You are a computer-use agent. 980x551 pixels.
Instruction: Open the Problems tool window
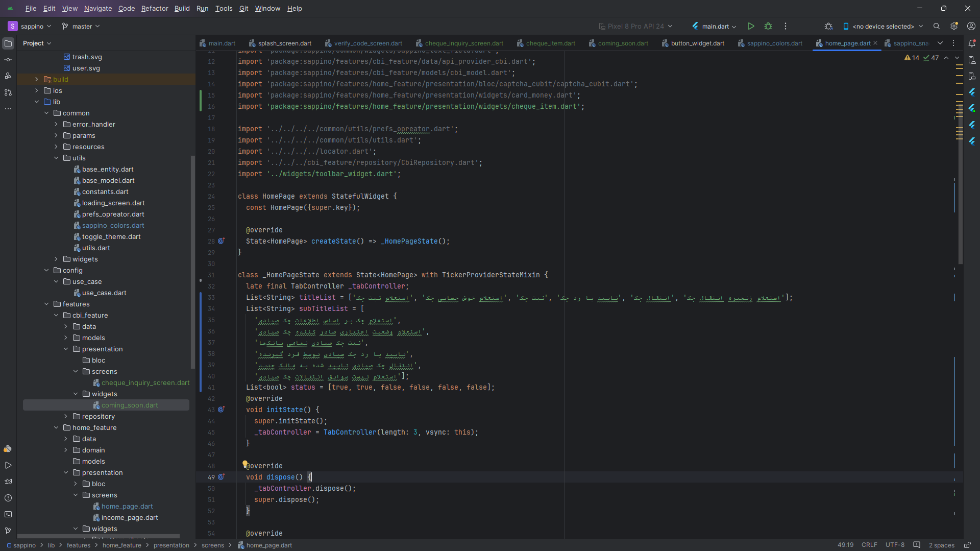coord(8,498)
